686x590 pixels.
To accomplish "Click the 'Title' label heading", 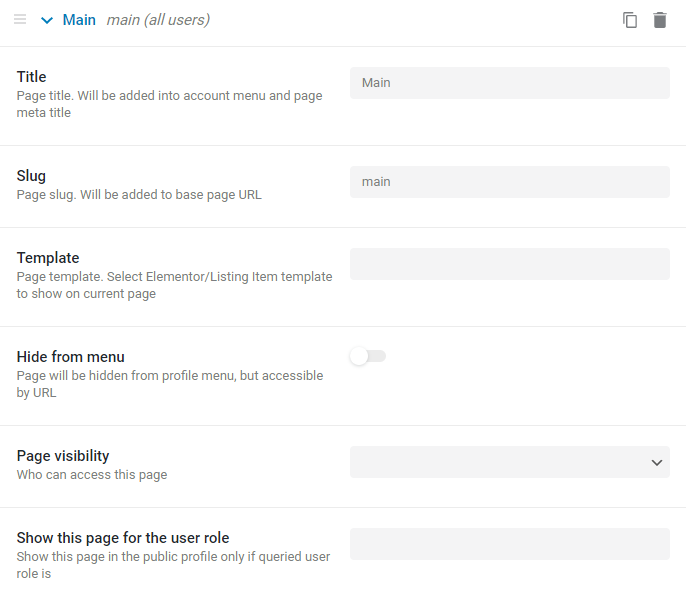I will coord(32,77).
